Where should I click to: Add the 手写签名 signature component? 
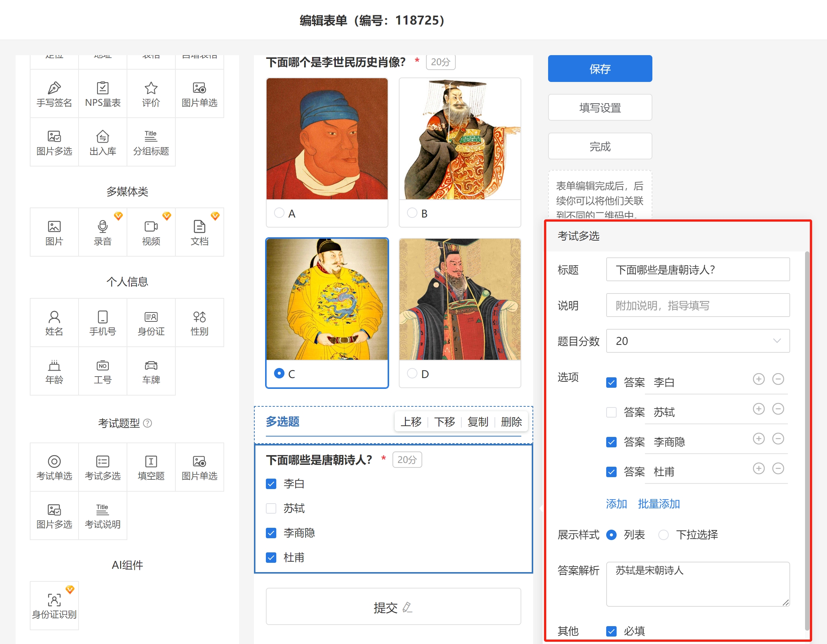[x=54, y=94]
